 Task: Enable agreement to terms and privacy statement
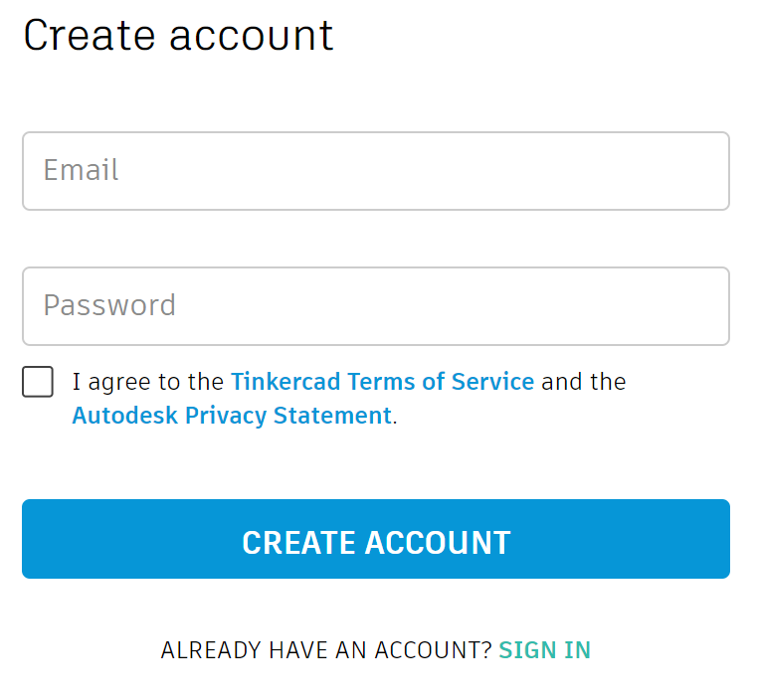[x=38, y=382]
